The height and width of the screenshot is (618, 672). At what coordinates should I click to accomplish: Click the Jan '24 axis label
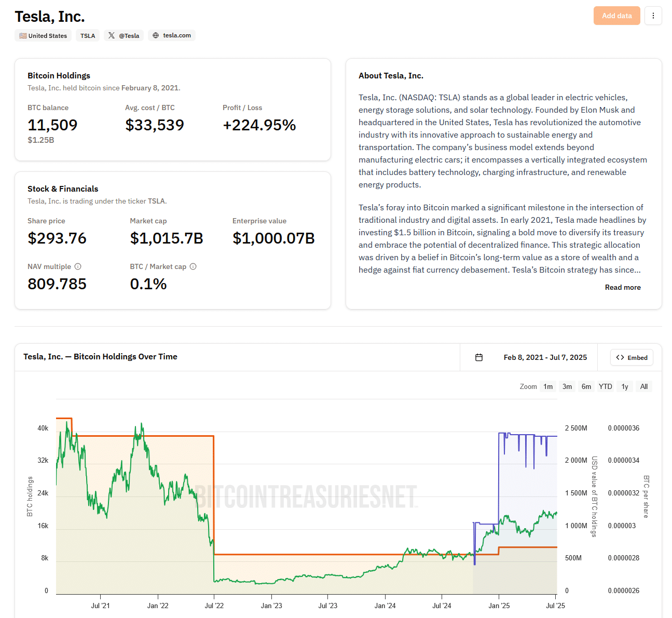click(385, 606)
